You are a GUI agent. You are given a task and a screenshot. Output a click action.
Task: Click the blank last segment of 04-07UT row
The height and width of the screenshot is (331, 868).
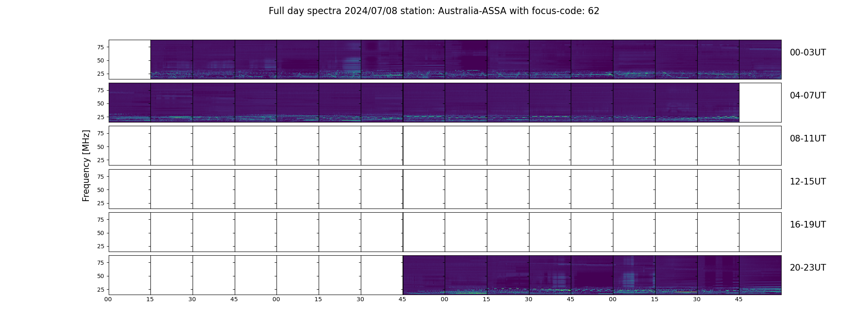click(760, 103)
